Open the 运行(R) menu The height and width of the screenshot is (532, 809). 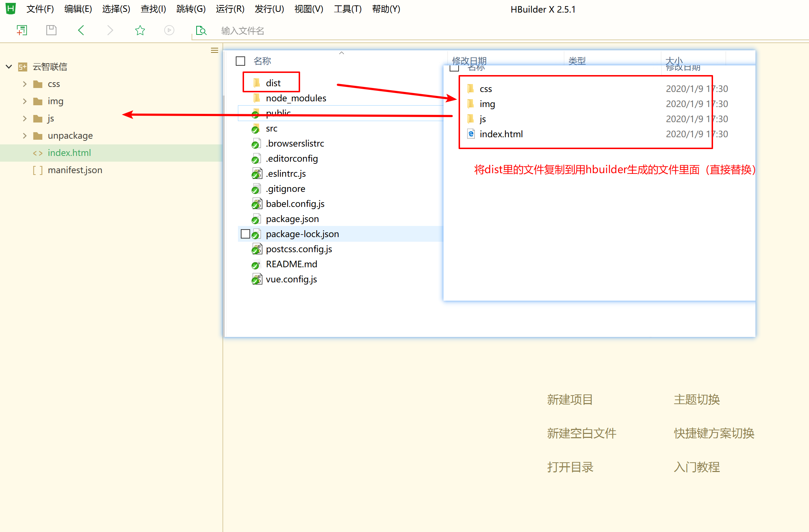point(230,9)
